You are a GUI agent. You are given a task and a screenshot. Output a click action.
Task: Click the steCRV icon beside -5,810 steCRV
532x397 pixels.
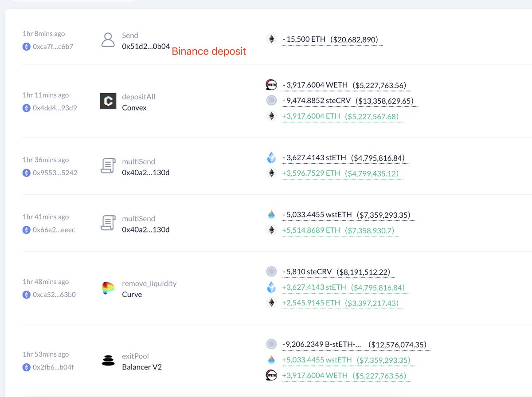click(x=271, y=271)
